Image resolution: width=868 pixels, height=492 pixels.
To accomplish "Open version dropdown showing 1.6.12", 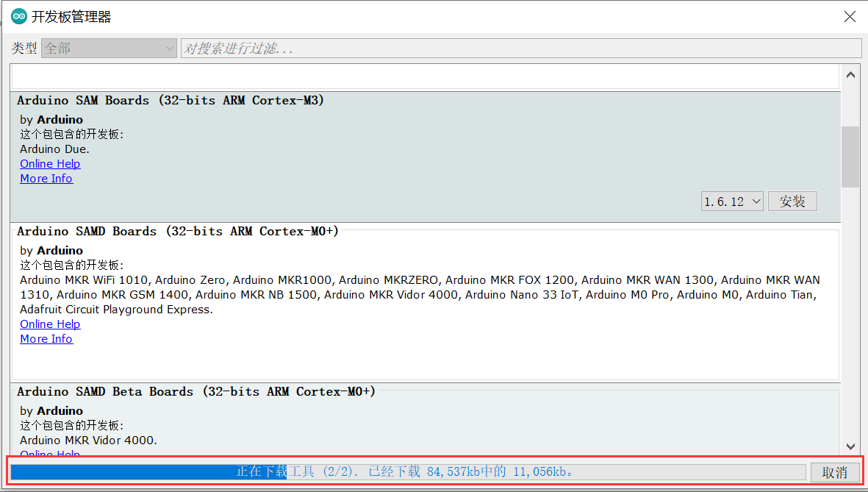I will point(732,202).
